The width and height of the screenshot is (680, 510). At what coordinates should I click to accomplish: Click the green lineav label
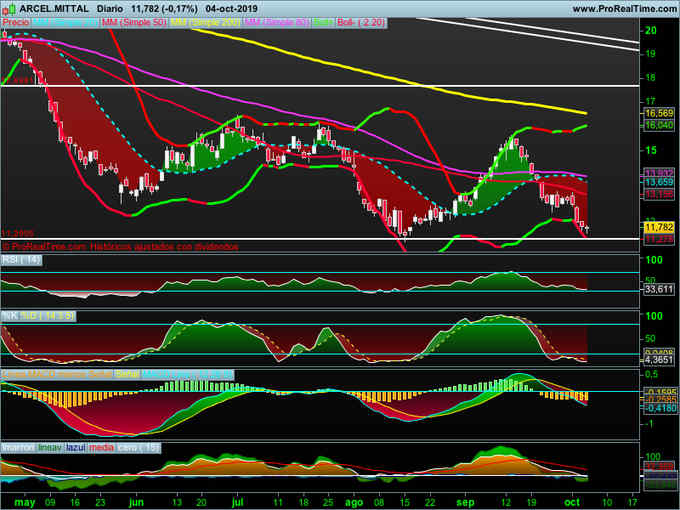[49, 448]
